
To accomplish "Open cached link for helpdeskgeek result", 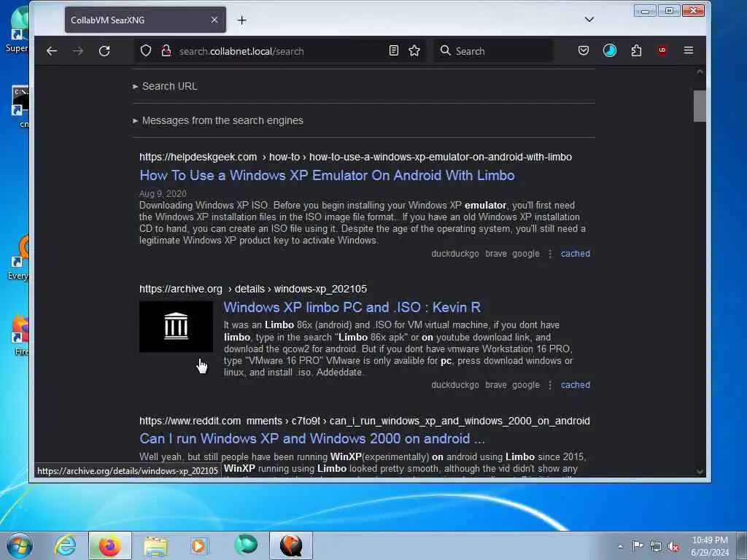I will click(575, 254).
